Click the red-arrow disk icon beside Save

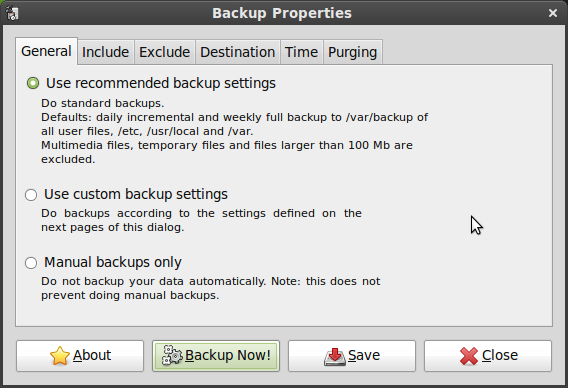tap(335, 356)
